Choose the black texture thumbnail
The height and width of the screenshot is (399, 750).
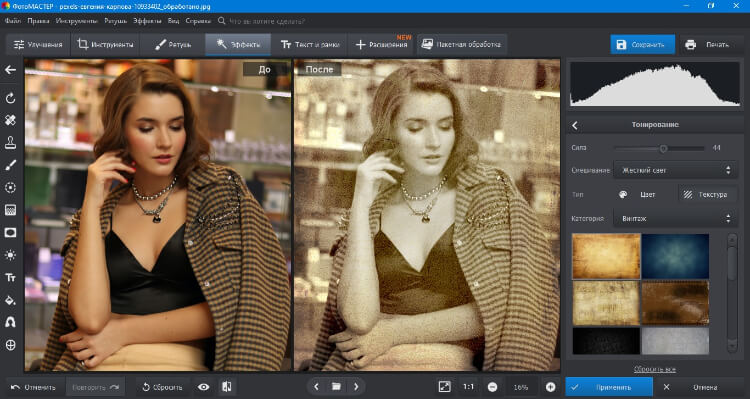coord(606,341)
